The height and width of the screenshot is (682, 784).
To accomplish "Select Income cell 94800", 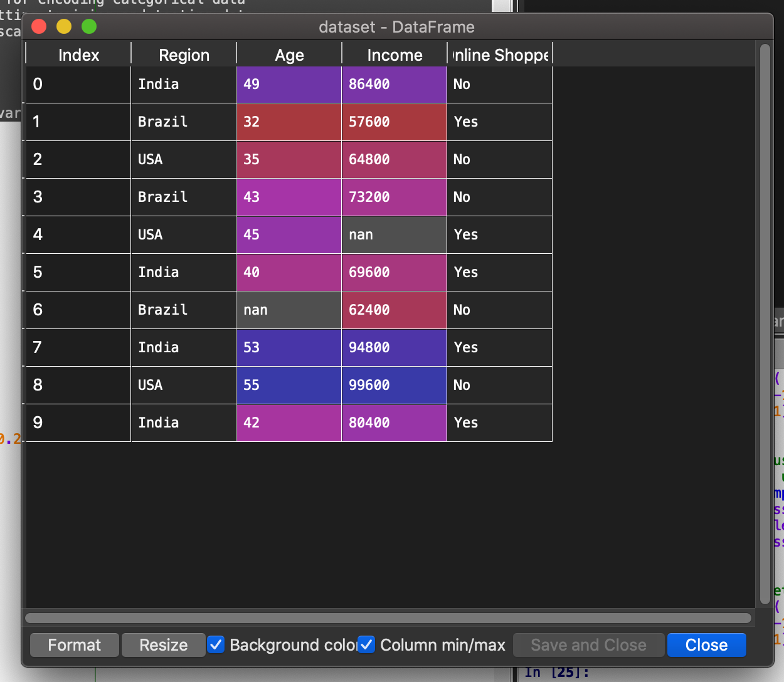I will pos(394,348).
